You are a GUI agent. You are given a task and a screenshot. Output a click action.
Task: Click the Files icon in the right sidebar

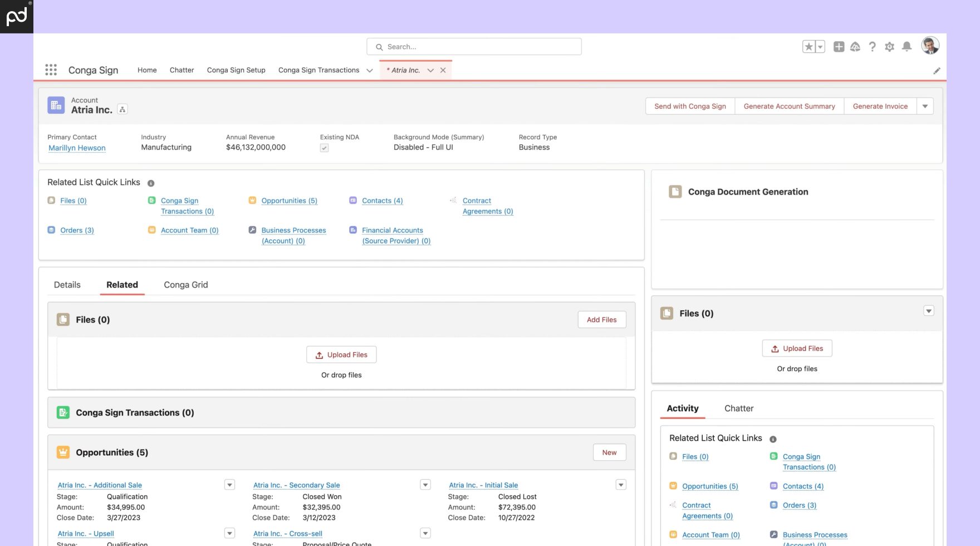point(667,313)
